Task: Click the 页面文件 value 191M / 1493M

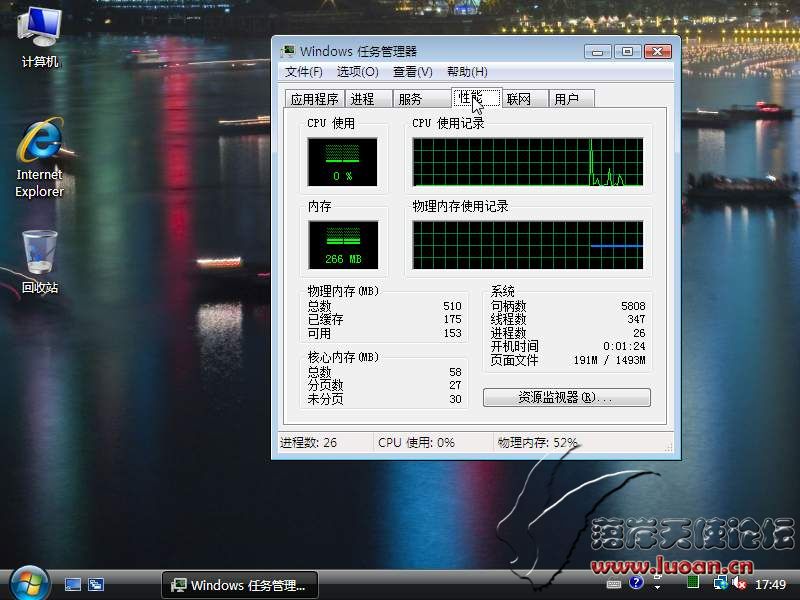Action: [x=609, y=360]
